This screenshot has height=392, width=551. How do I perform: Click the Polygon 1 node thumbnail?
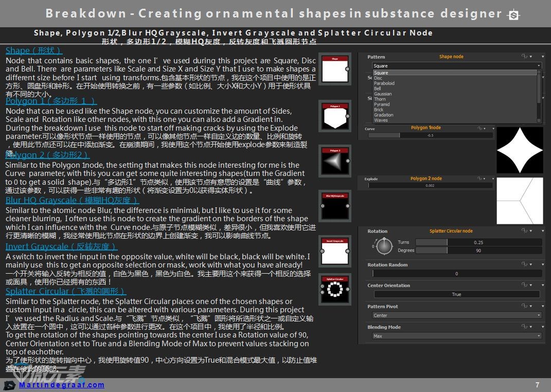335,116
